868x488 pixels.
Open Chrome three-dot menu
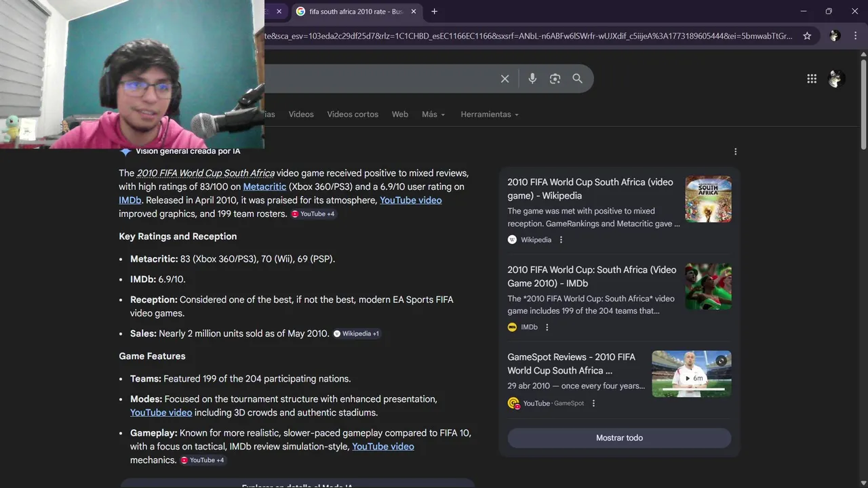pos(854,36)
